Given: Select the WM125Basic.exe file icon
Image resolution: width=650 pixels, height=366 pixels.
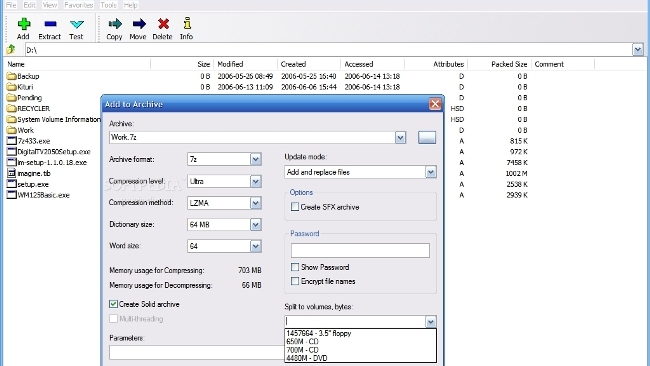Looking at the screenshot, I should (12, 195).
